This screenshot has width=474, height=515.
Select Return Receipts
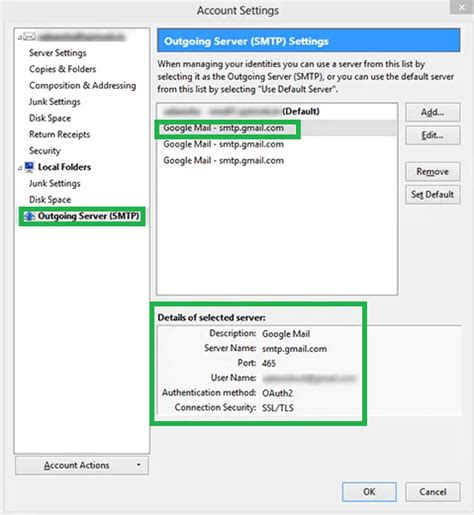pos(60,134)
